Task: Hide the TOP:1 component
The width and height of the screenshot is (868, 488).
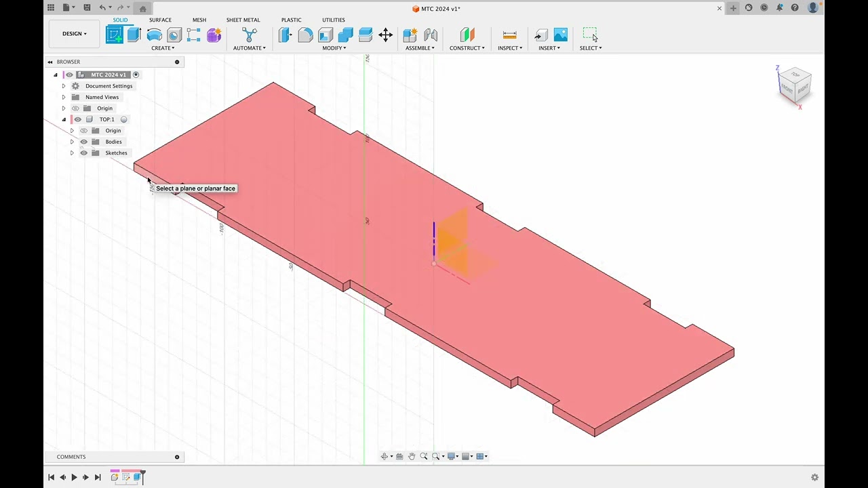Action: point(77,119)
